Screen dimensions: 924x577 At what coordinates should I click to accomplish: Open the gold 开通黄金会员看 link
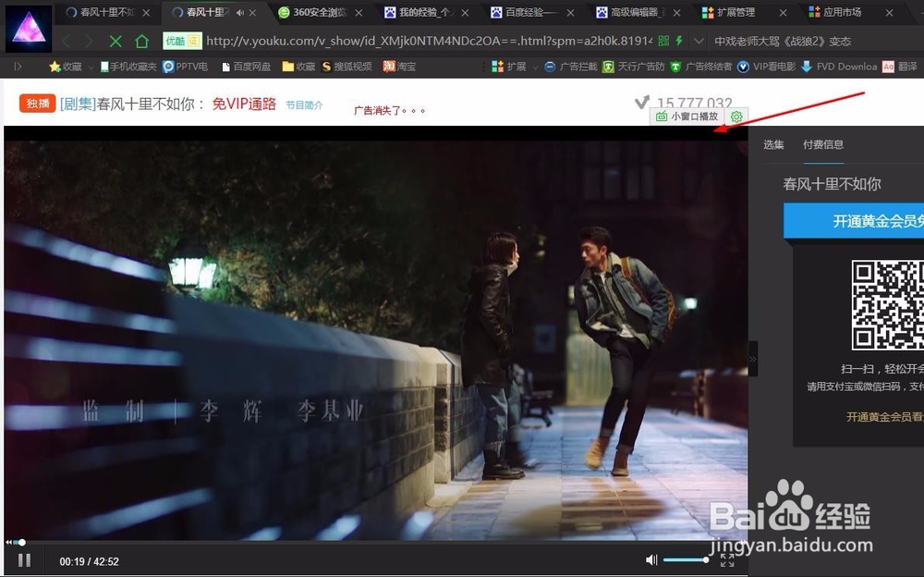[x=885, y=417]
